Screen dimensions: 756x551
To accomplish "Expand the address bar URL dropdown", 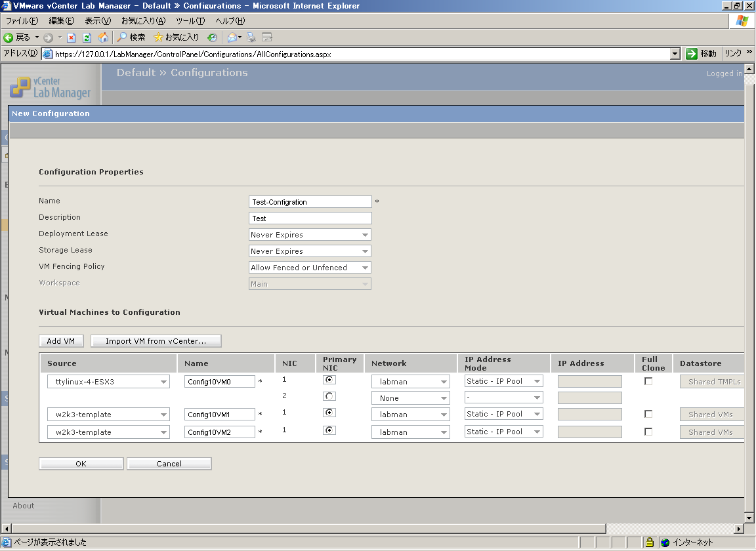I will click(675, 54).
